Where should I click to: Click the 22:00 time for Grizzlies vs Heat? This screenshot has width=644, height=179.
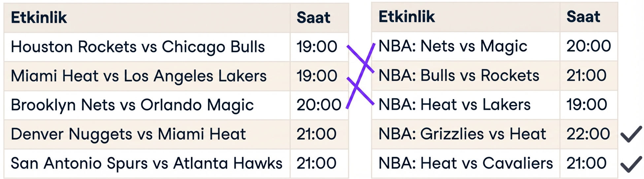(x=588, y=134)
